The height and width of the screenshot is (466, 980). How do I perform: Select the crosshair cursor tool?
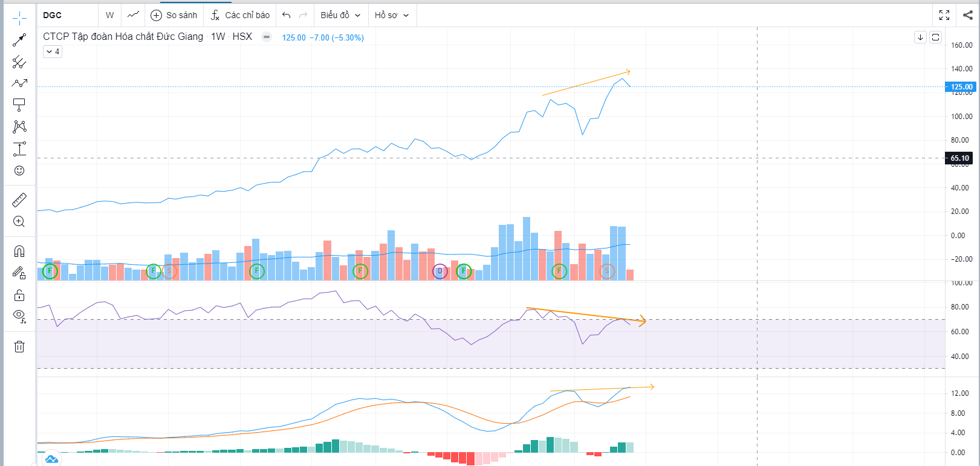pyautogui.click(x=19, y=18)
